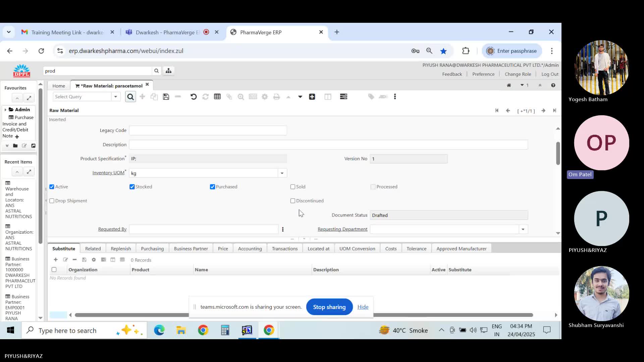This screenshot has height=362, width=644.
Task: Click the Save record floppy icon
Action: 166,97
